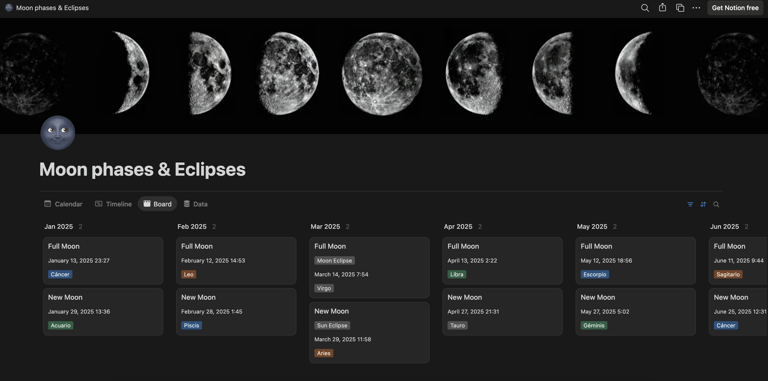
Task: Click the green Libra tag
Action: coord(457,274)
